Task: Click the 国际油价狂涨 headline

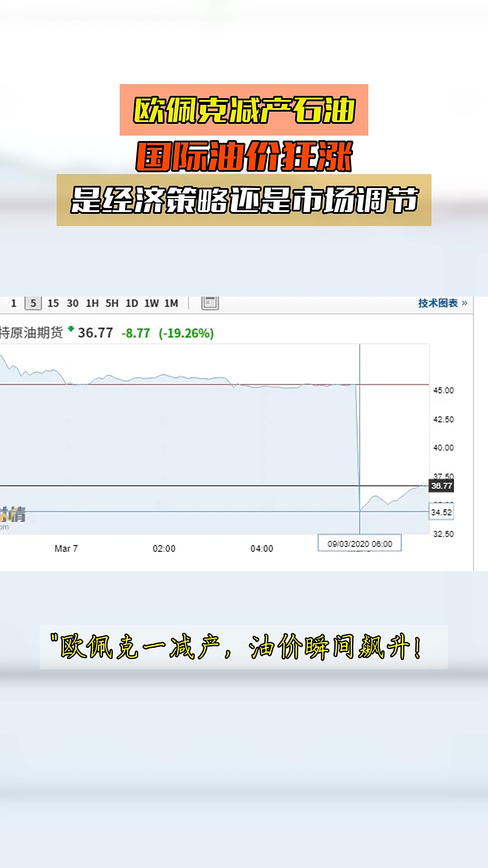Action: coord(244,156)
